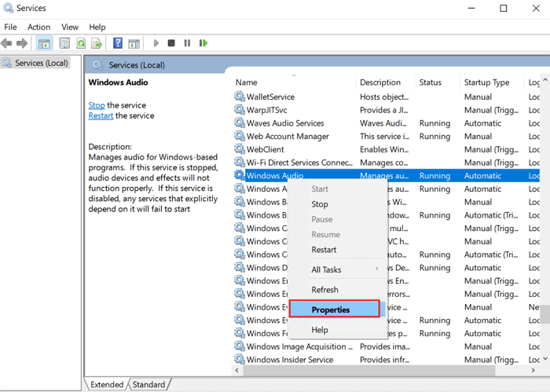Open the blue Help toolbar icon

118,43
